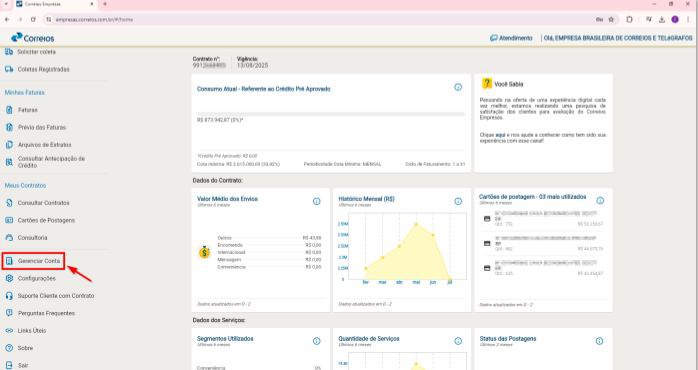698x370 pixels.
Task: Open Arquivos de Extratos icon
Action: click(x=9, y=145)
